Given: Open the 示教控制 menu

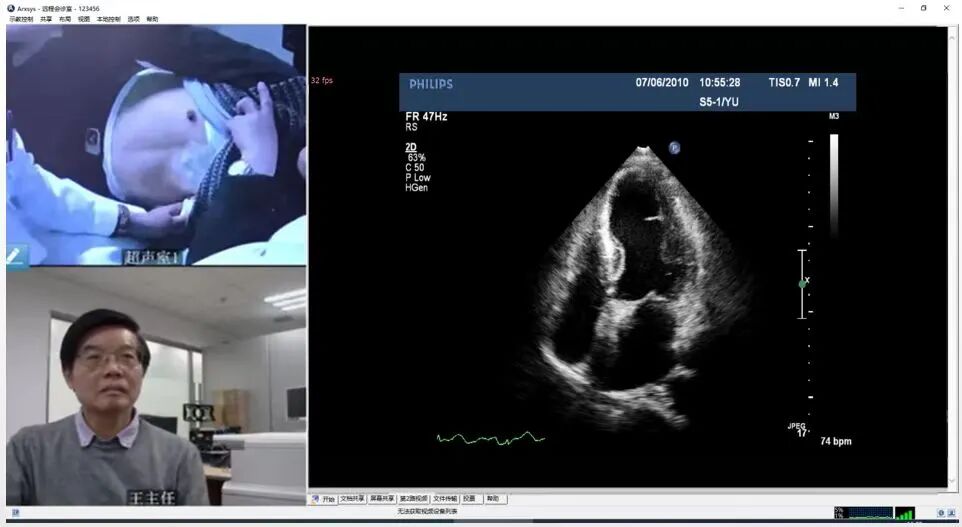Looking at the screenshot, I should coord(21,19).
